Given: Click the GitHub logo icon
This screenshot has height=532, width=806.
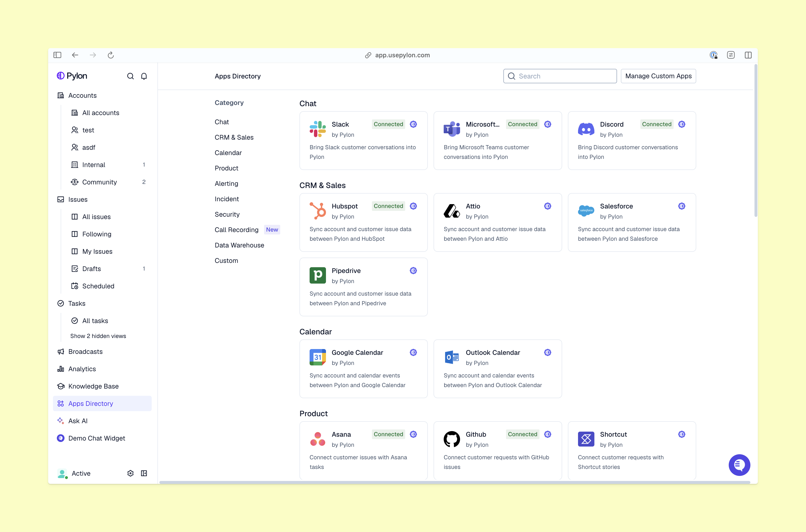Looking at the screenshot, I should pyautogui.click(x=452, y=439).
